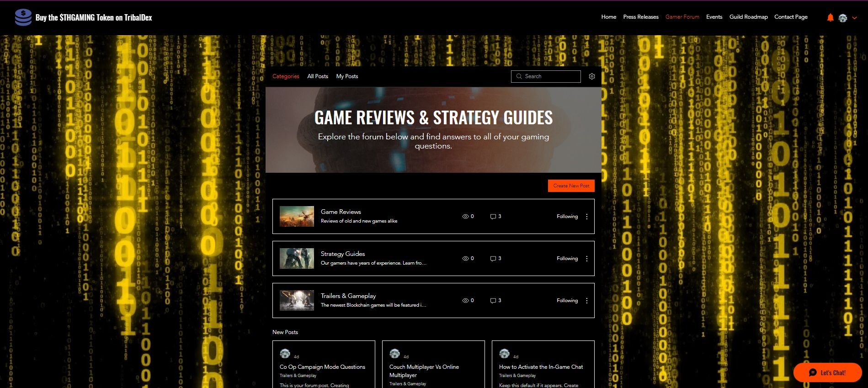This screenshot has height=388, width=868.
Task: Open the Events page
Action: coord(714,17)
